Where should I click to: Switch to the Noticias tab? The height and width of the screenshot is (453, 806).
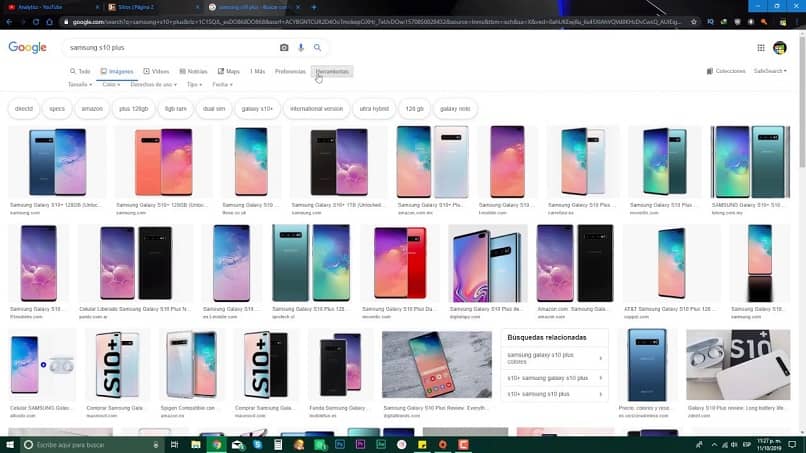pyautogui.click(x=193, y=71)
